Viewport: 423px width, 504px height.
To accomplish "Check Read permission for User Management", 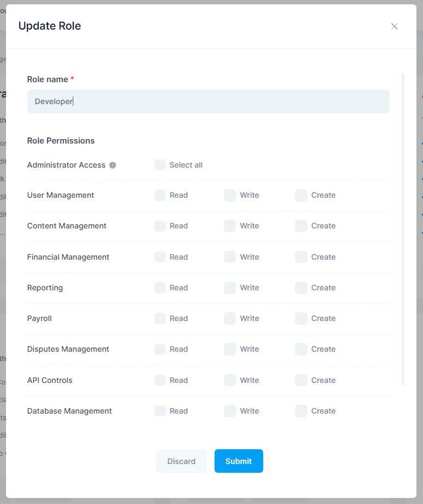I will point(160,195).
